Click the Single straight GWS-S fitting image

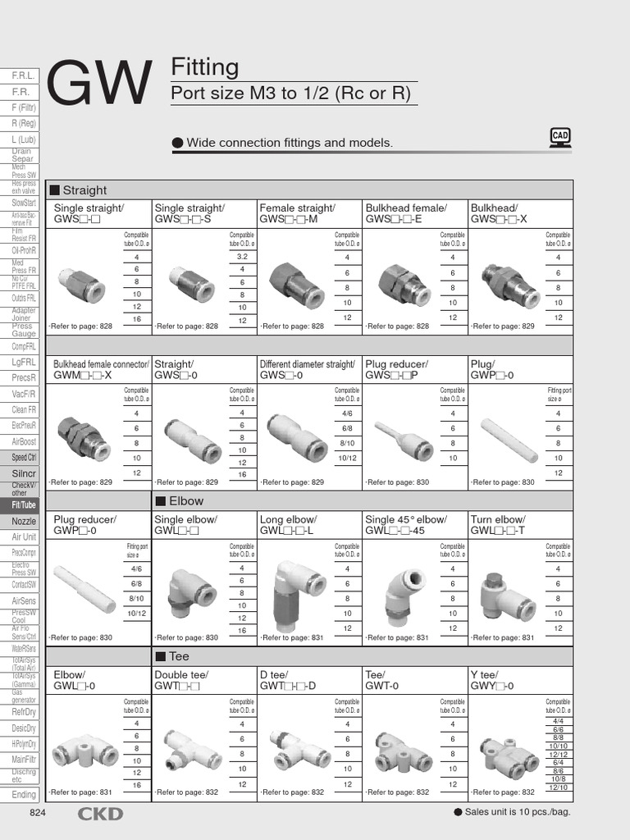(192, 285)
